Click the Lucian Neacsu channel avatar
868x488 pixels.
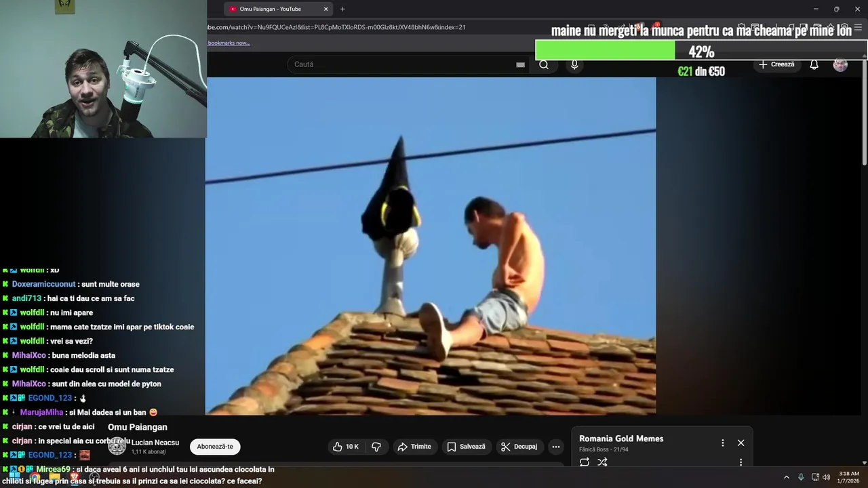pyautogui.click(x=117, y=446)
